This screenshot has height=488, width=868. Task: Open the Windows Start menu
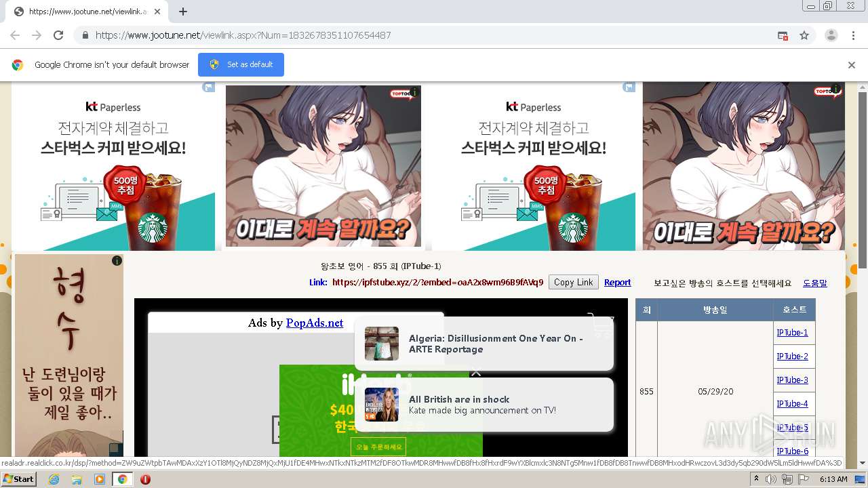[19, 479]
